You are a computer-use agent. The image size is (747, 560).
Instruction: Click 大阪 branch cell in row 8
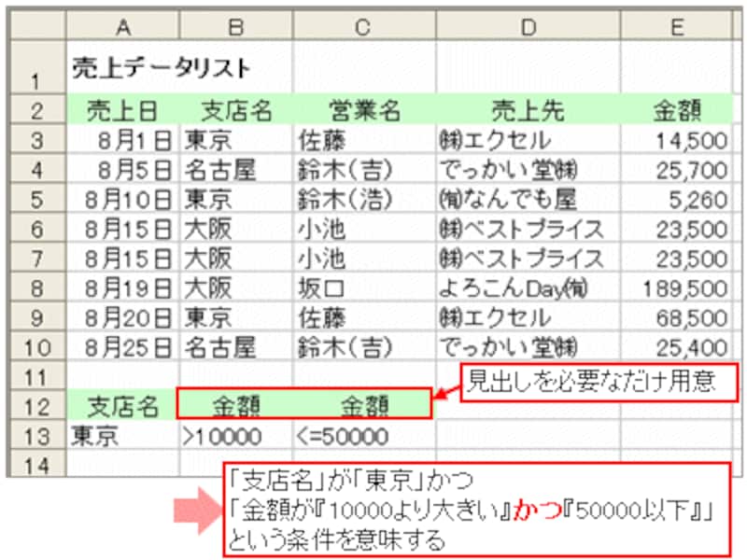(x=236, y=287)
